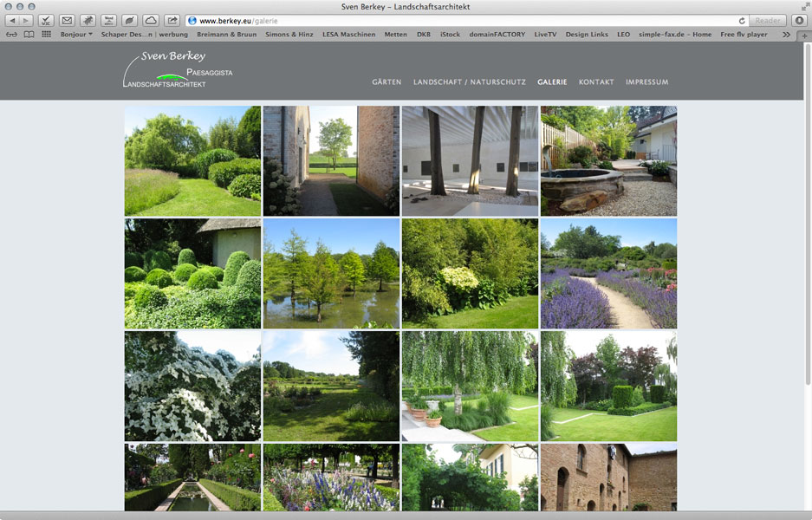Click the mail envelope toolbar icon

tap(67, 21)
